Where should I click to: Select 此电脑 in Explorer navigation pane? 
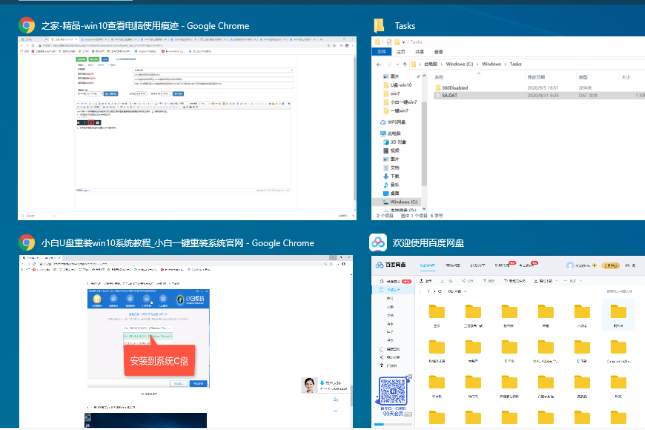click(390, 133)
